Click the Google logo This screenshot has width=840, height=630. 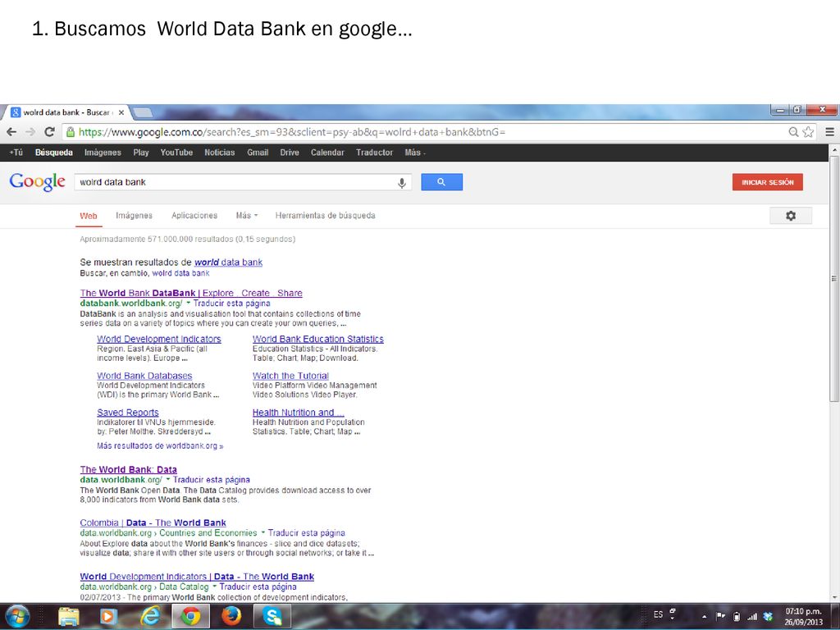click(x=38, y=182)
